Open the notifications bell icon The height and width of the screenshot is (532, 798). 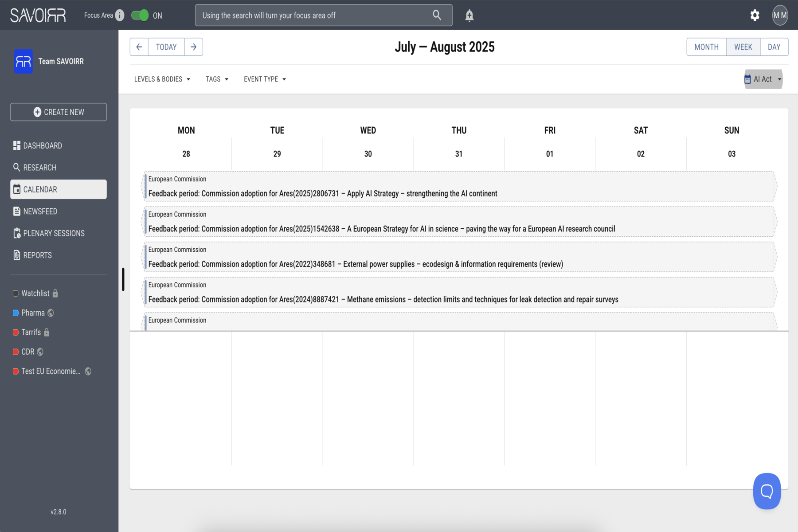pos(469,16)
